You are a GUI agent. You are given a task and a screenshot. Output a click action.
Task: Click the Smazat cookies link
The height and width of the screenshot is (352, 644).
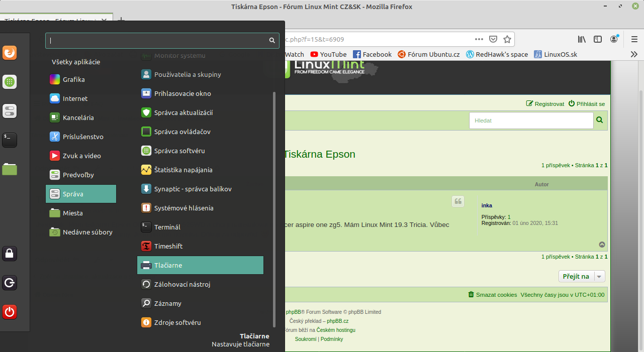(x=496, y=295)
